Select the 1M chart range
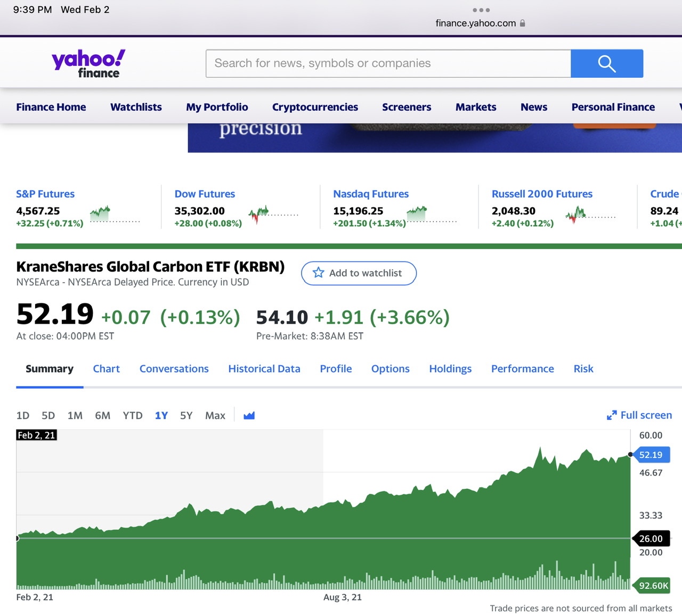 (75, 415)
